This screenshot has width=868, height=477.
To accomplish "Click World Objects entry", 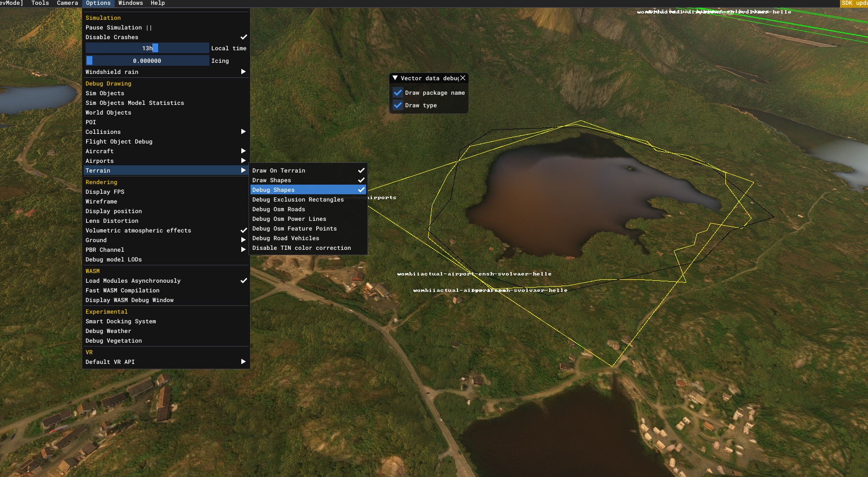I will click(x=166, y=113).
